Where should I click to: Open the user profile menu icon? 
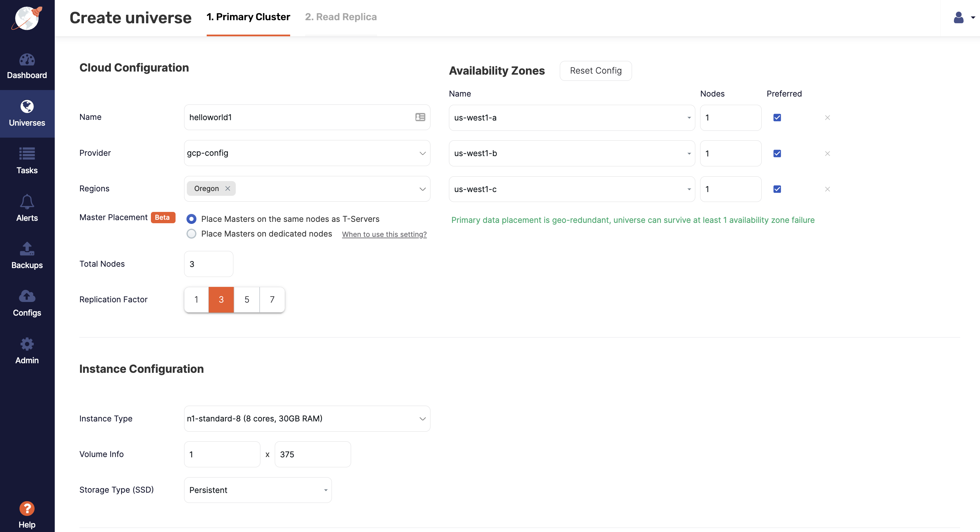point(958,17)
